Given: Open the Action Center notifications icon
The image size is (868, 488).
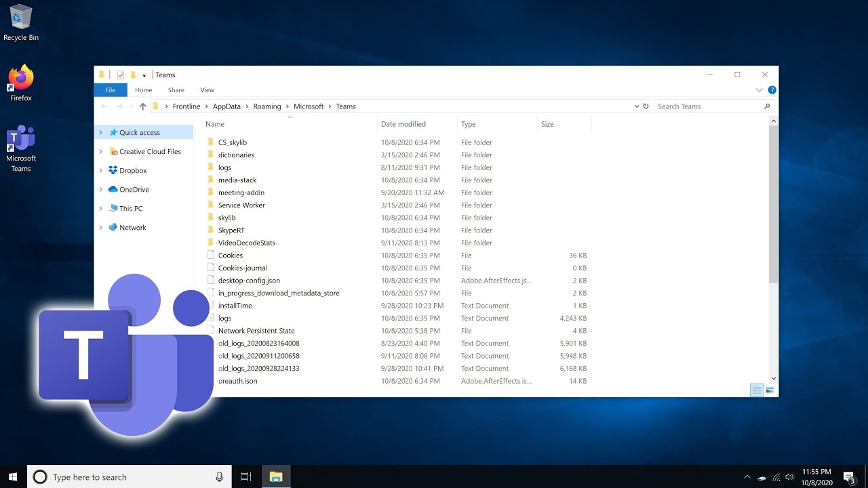Looking at the screenshot, I should point(848,477).
